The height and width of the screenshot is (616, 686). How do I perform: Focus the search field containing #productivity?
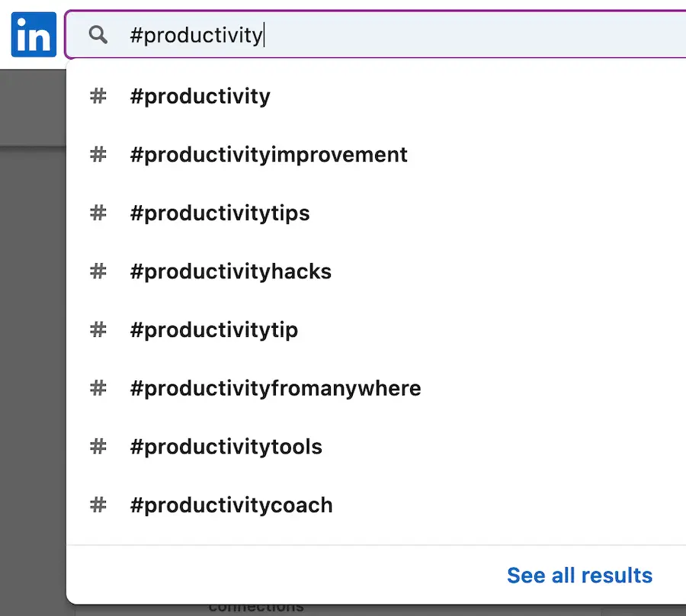coord(375,34)
